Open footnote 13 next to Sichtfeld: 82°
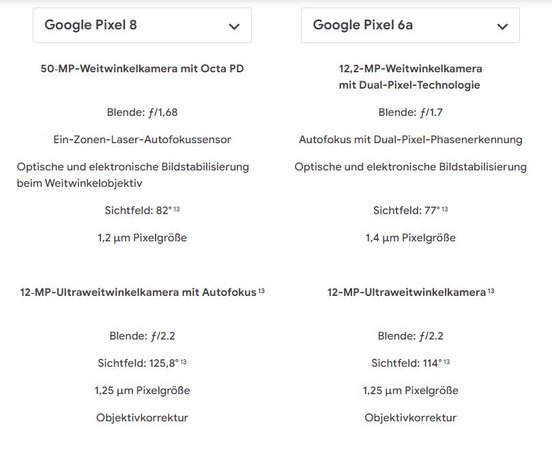 click(177, 209)
